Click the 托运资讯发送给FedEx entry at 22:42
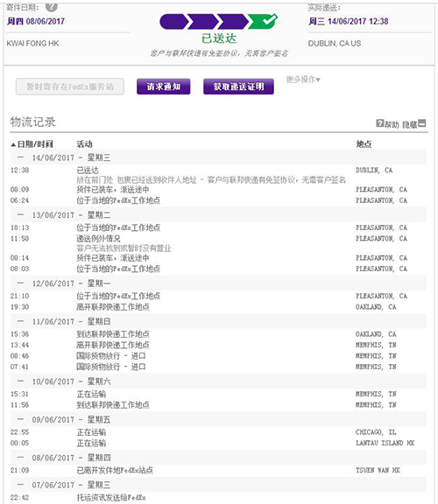 pos(111,498)
